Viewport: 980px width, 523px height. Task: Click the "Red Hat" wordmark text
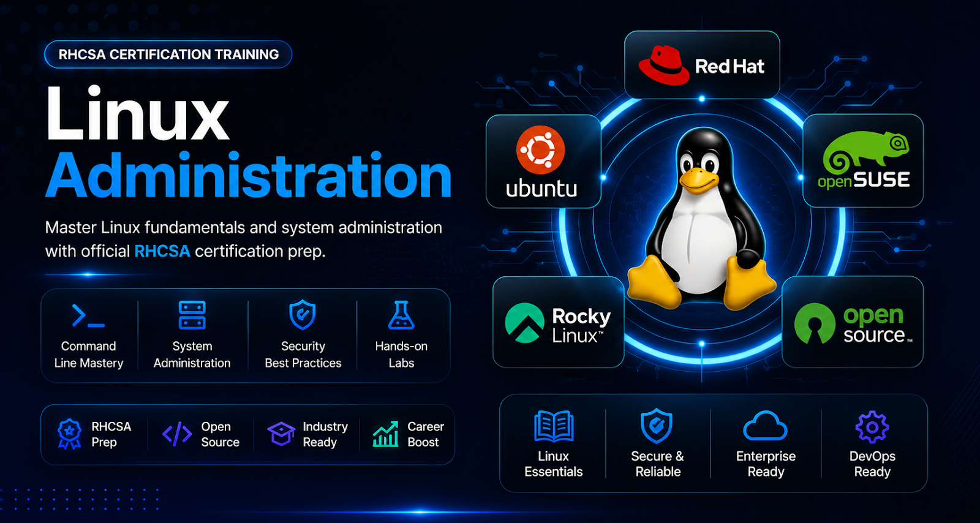tap(729, 66)
